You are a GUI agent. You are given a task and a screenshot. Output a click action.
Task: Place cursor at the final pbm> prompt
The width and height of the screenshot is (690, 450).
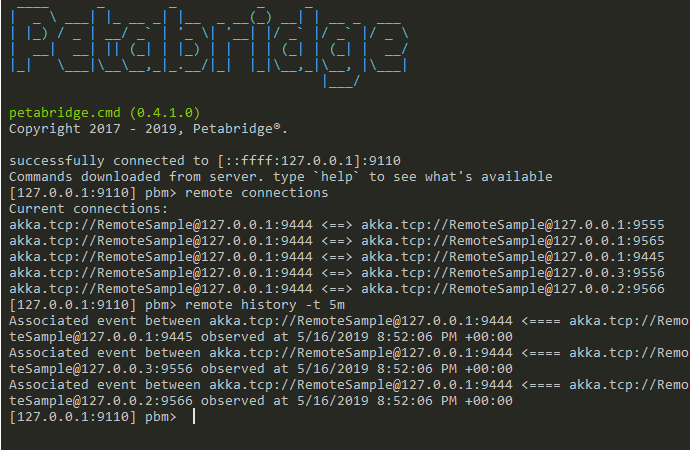(x=194, y=417)
